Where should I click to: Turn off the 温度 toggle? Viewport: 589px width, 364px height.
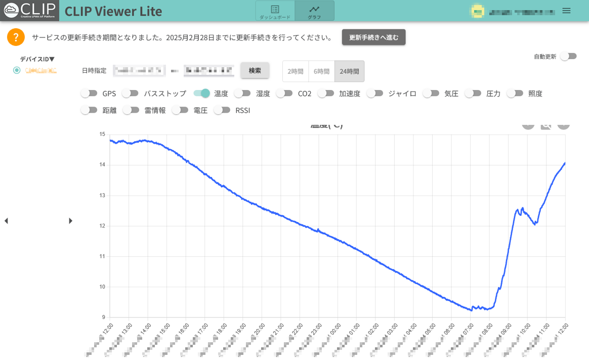(x=202, y=94)
